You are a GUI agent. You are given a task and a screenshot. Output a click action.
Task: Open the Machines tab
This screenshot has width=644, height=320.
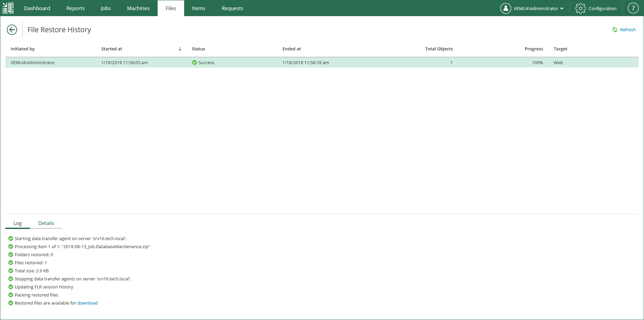pos(138,8)
